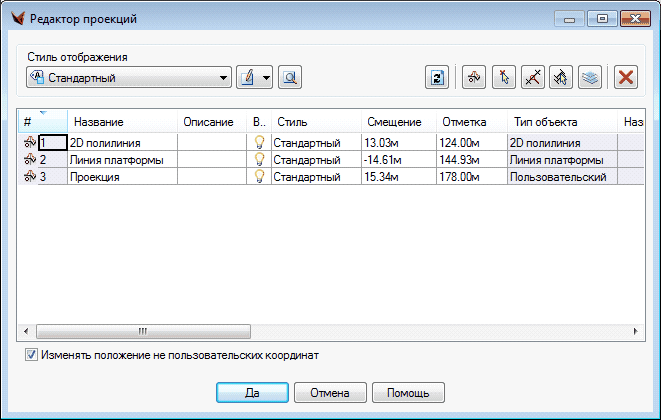Click the refresh projections toolbar icon
The width and height of the screenshot is (661, 420).
click(x=436, y=77)
